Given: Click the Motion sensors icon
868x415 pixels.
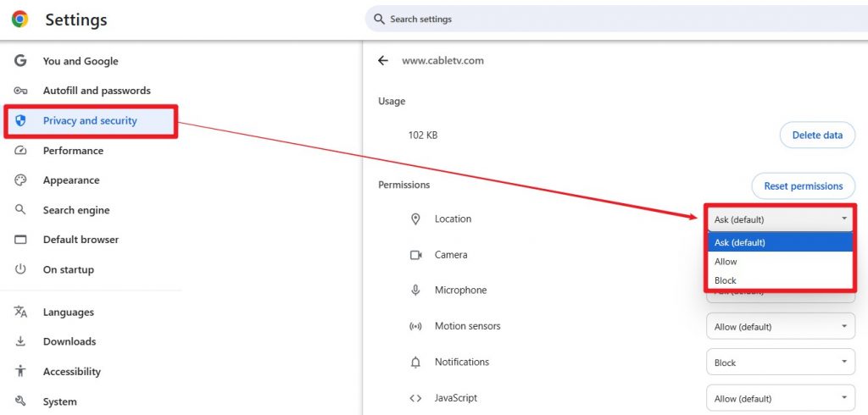Looking at the screenshot, I should coord(415,326).
